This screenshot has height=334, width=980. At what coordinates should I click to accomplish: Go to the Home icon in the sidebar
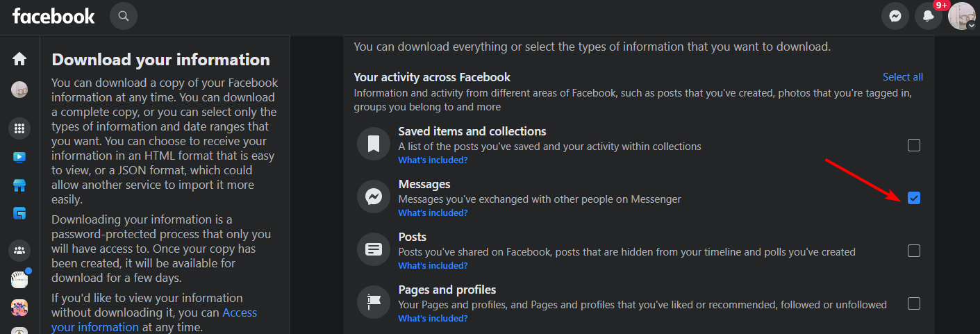[x=19, y=59]
